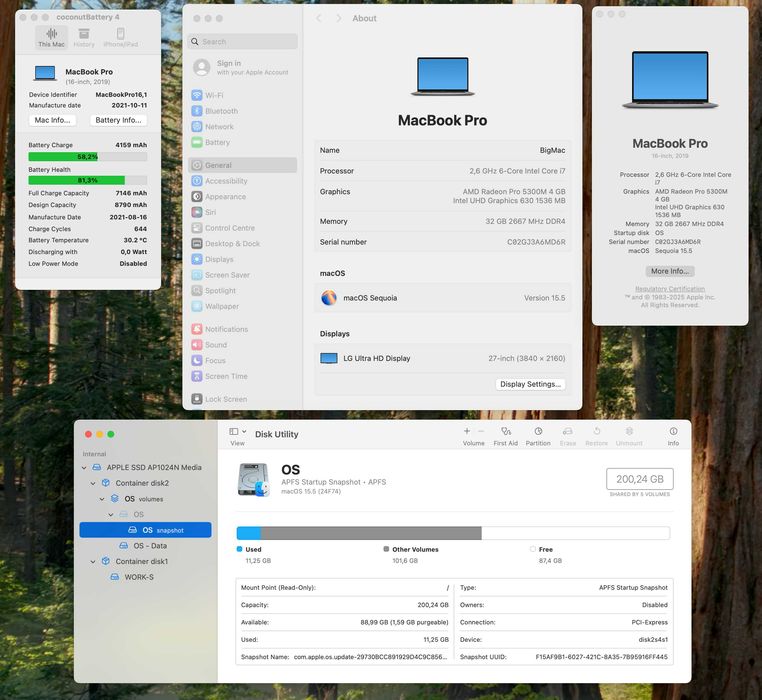Open Control Centre settings

(242, 228)
